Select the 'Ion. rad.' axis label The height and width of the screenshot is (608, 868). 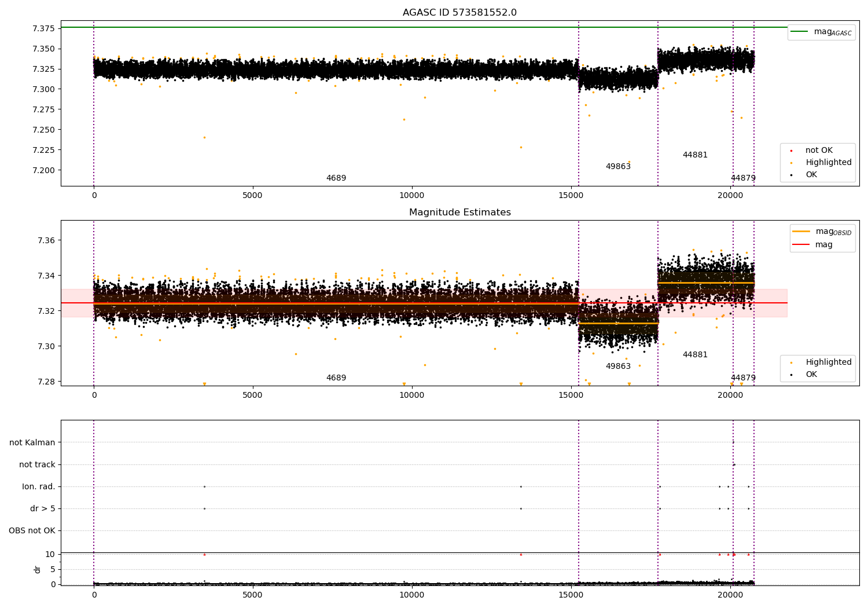(39, 487)
